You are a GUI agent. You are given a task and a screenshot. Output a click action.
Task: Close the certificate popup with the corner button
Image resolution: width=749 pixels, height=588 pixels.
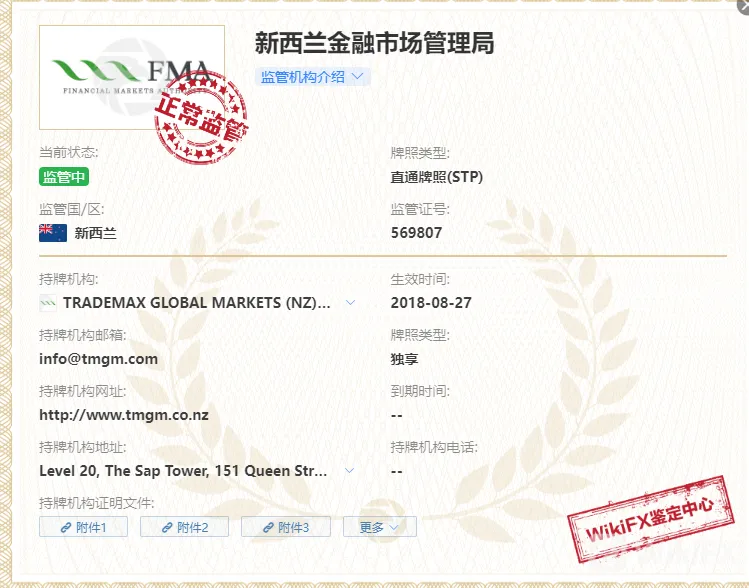[x=744, y=5]
